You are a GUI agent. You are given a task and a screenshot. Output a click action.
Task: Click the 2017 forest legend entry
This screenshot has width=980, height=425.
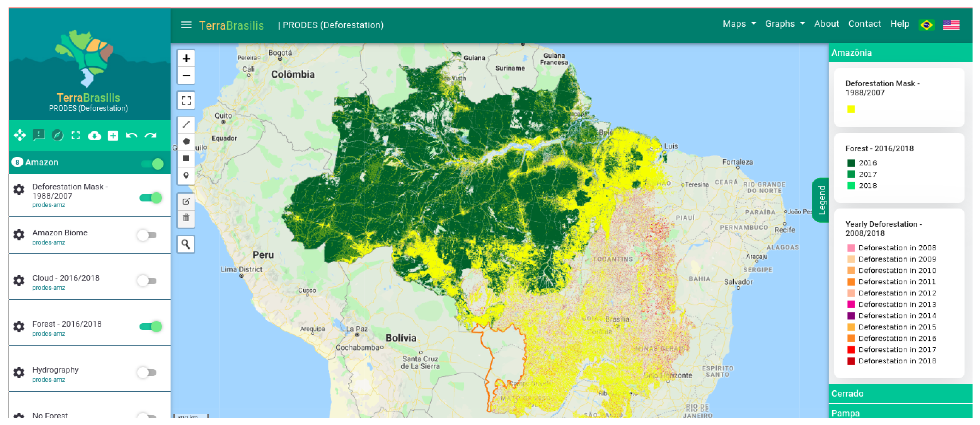point(862,174)
